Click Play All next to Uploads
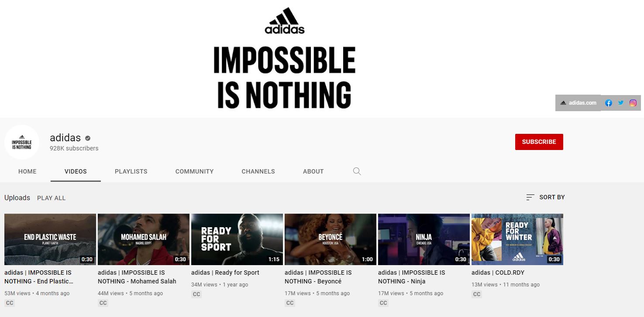Image resolution: width=644 pixels, height=317 pixels. point(52,198)
